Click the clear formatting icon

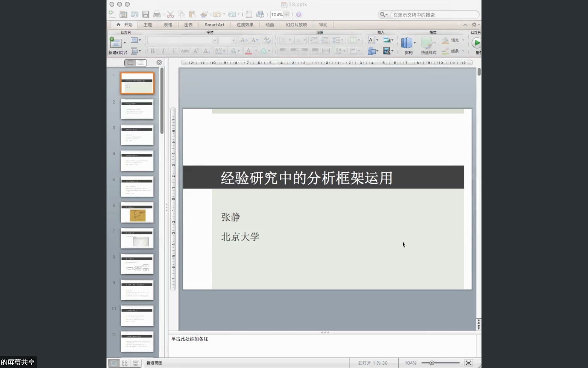[x=267, y=40]
